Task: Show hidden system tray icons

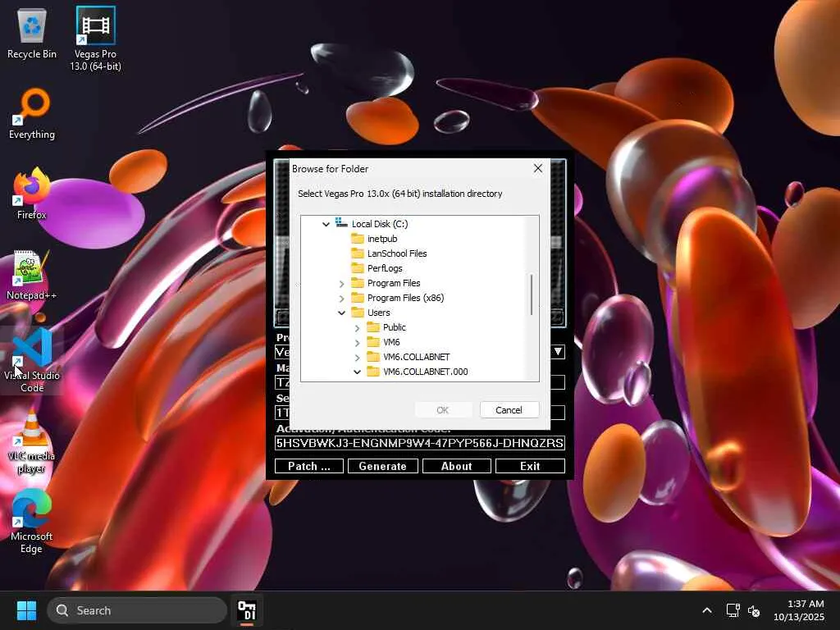Action: (x=707, y=610)
